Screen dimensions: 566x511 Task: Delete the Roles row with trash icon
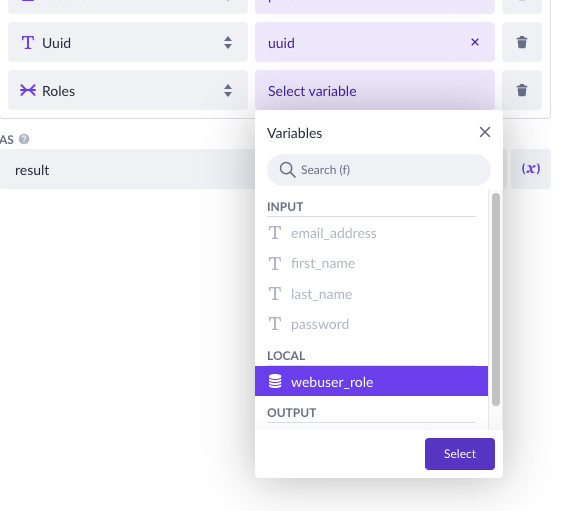(522, 90)
